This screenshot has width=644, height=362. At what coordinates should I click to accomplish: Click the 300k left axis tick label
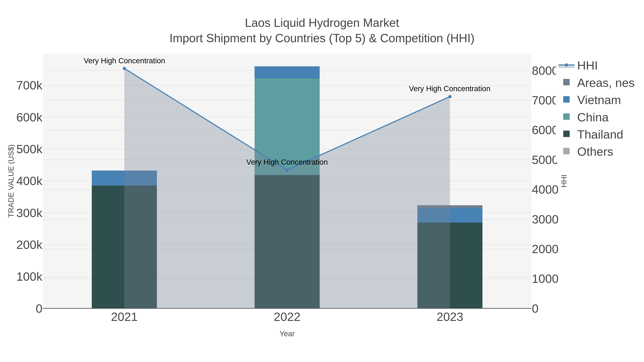point(30,213)
